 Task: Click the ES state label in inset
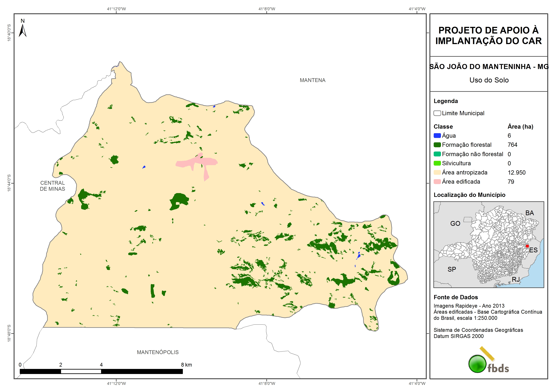point(533,250)
